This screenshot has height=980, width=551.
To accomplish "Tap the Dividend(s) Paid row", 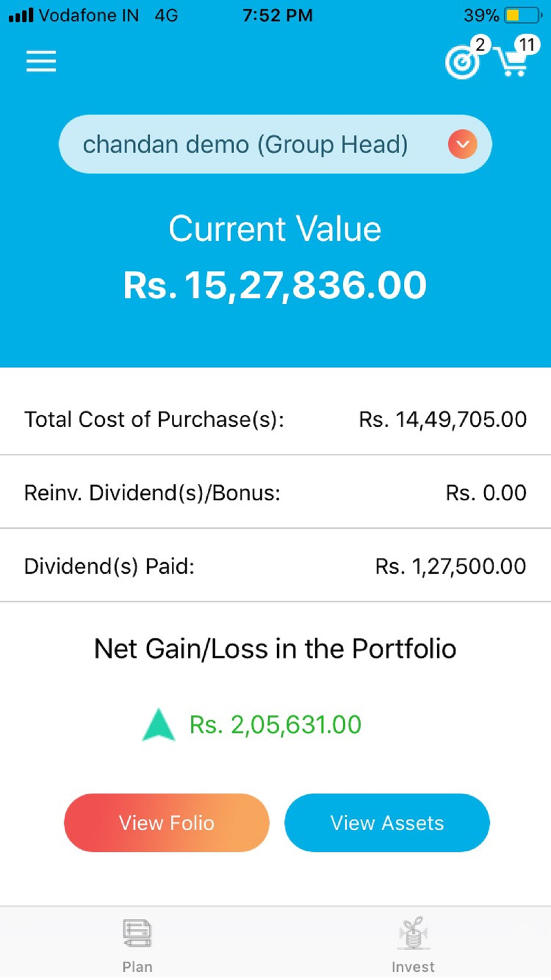I will point(275,566).
